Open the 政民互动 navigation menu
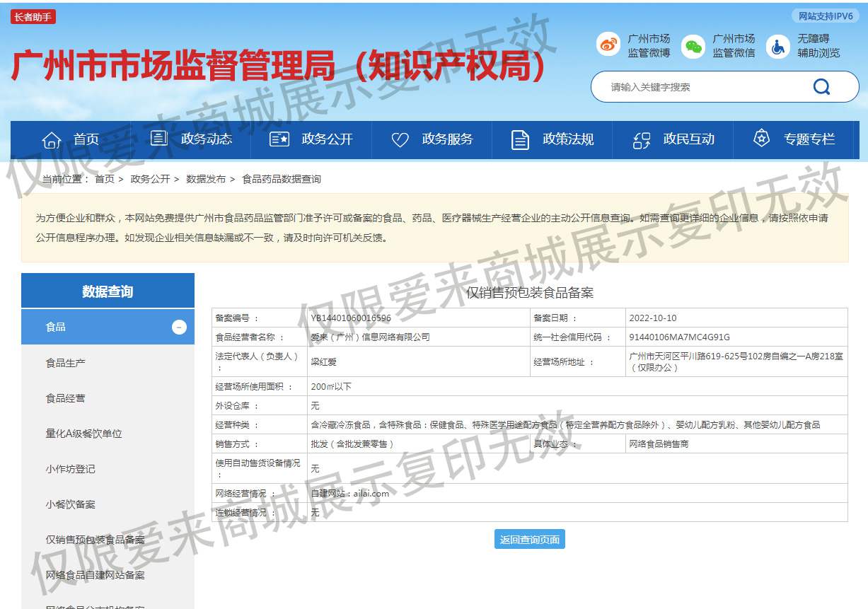This screenshot has width=868, height=609. pyautogui.click(x=673, y=139)
